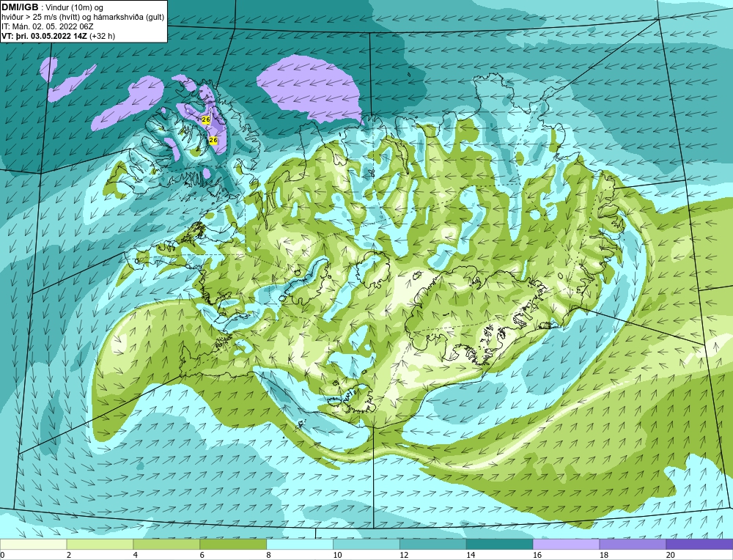The width and height of the screenshot is (733, 560).
Task: Choose the 10–12 m/s light teal legend swatch
Action: pyautogui.click(x=366, y=544)
